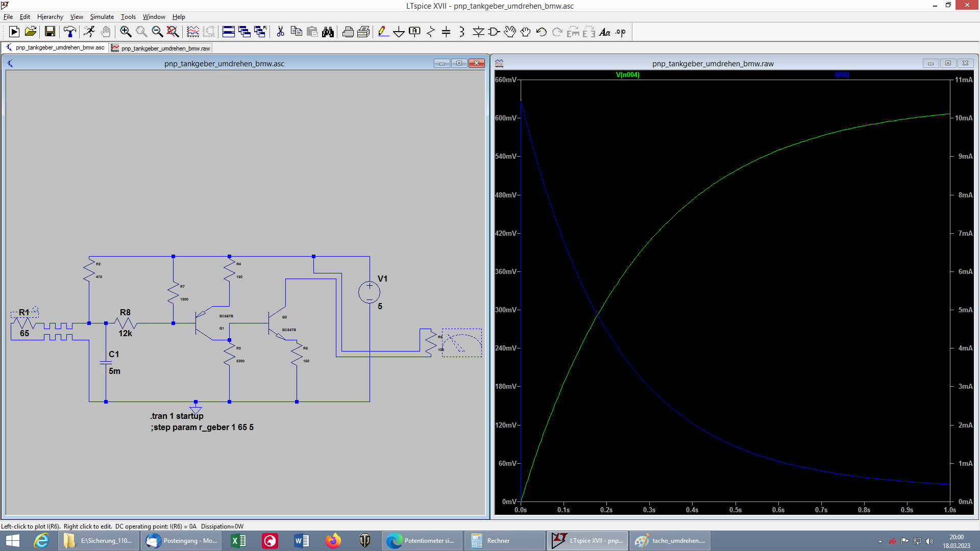The height and width of the screenshot is (551, 980).
Task: Open the Component gate symbol chooser
Action: (494, 32)
